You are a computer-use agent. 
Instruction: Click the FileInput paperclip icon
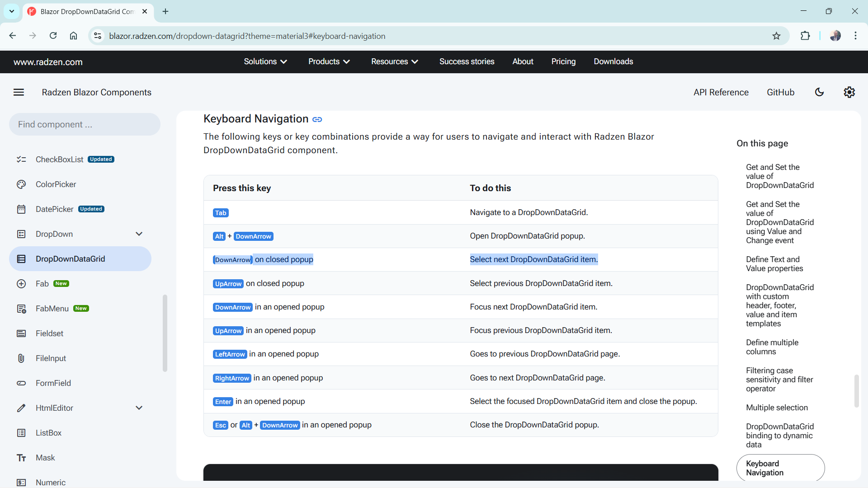click(21, 358)
